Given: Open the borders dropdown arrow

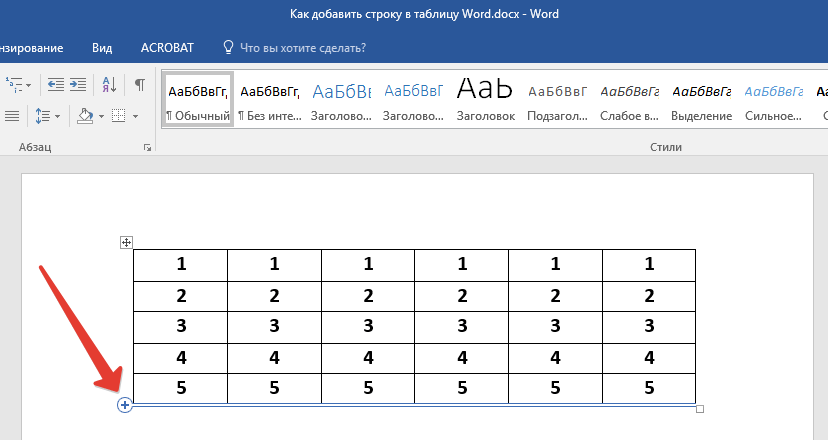Looking at the screenshot, I should (x=136, y=117).
